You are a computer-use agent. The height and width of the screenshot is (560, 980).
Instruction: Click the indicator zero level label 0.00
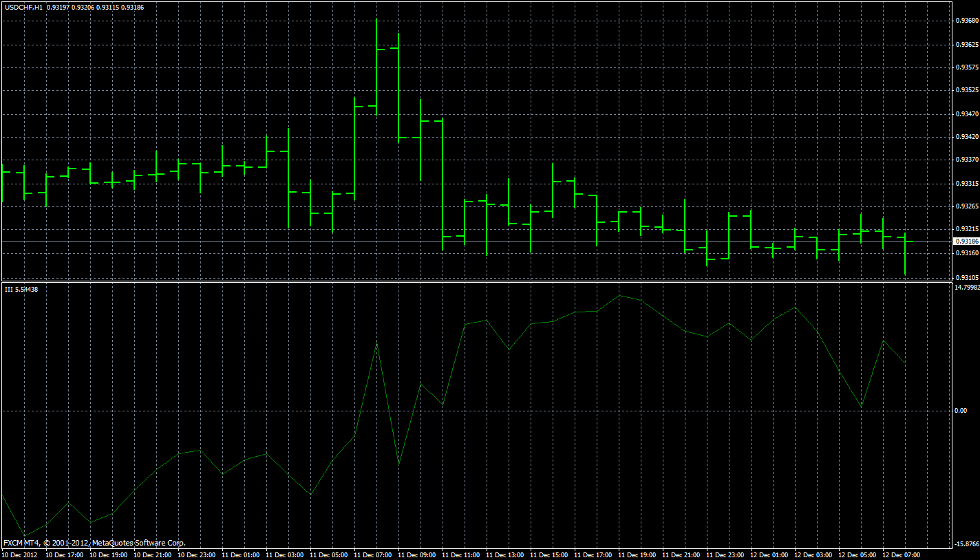tap(961, 411)
